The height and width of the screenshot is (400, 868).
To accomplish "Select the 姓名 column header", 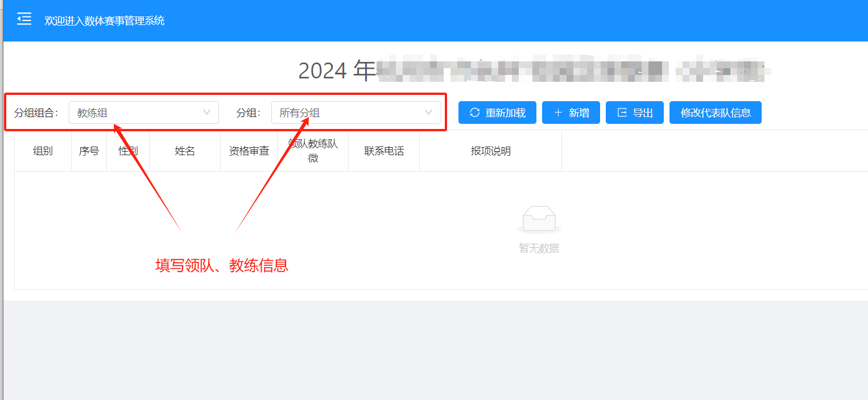I will tap(185, 151).
